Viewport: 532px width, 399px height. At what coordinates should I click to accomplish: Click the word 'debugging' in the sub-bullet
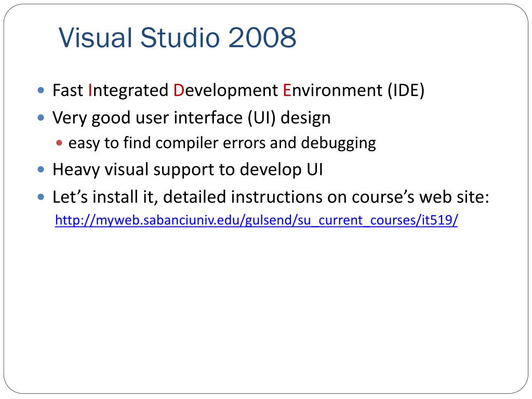tap(338, 143)
